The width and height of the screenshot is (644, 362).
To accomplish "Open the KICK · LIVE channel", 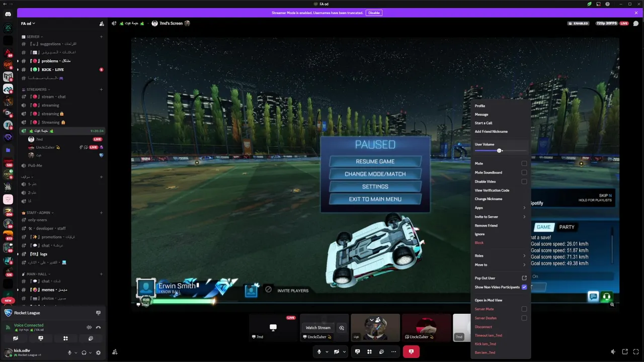I will click(x=62, y=69).
